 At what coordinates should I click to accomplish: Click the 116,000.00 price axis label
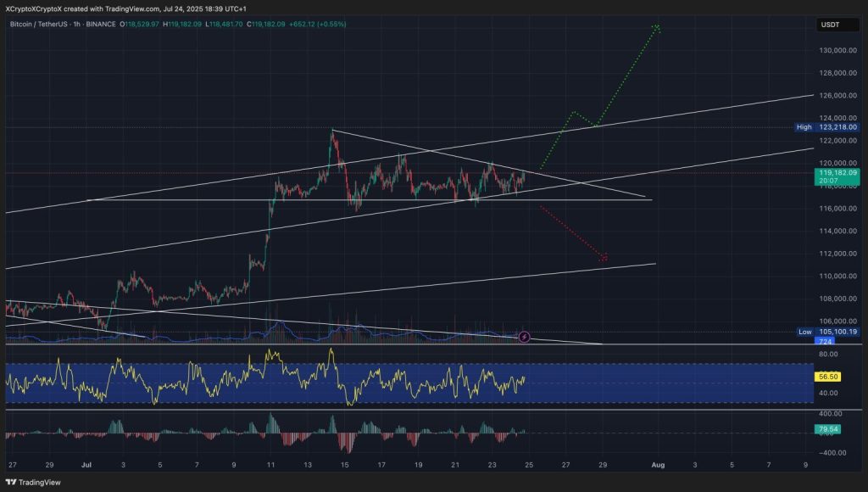click(837, 209)
